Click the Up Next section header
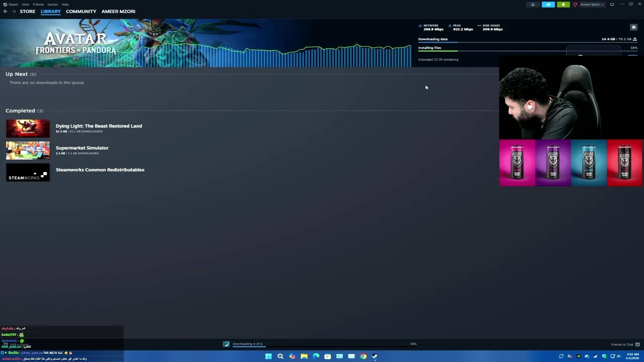Screen dimensions: 644x362 [21, 74]
